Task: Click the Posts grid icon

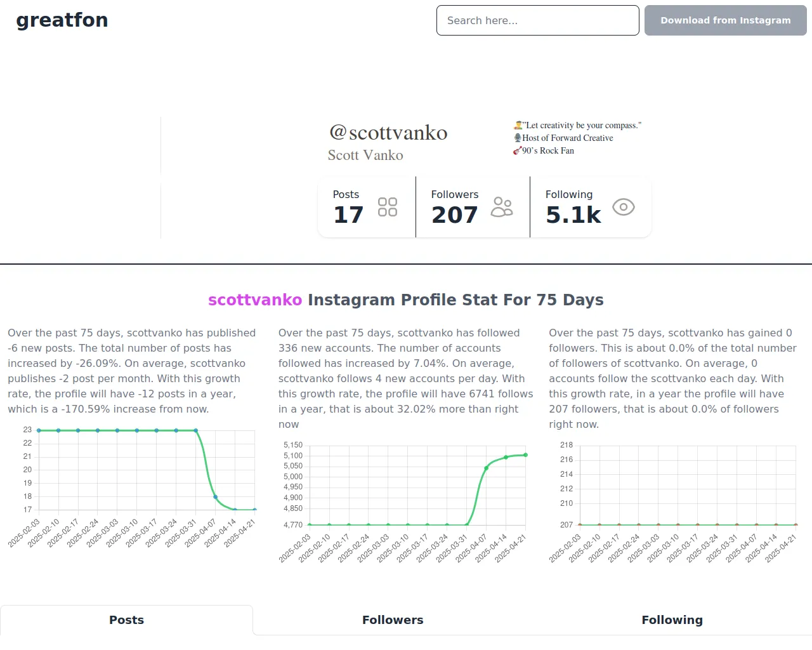Action: click(x=388, y=207)
